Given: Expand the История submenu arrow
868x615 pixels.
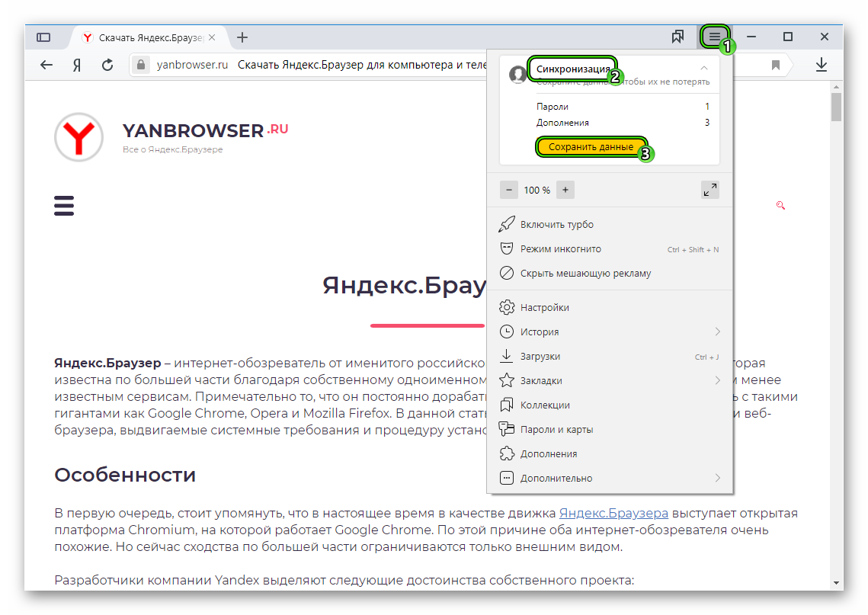Looking at the screenshot, I should pyautogui.click(x=717, y=332).
